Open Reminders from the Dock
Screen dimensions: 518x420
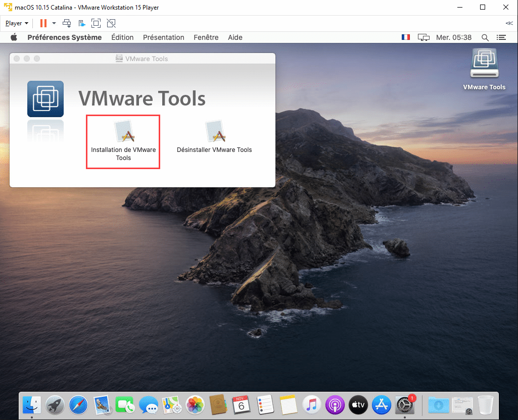point(265,405)
